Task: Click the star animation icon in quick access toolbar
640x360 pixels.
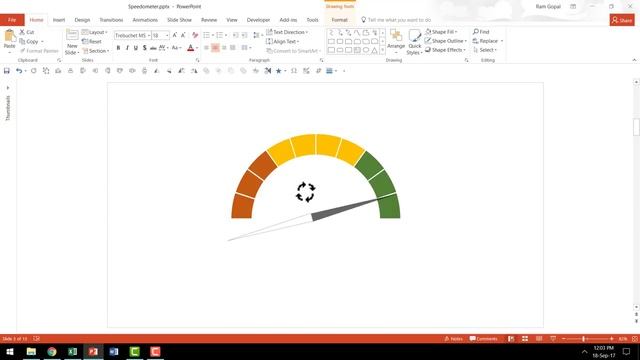Action: click(278, 71)
